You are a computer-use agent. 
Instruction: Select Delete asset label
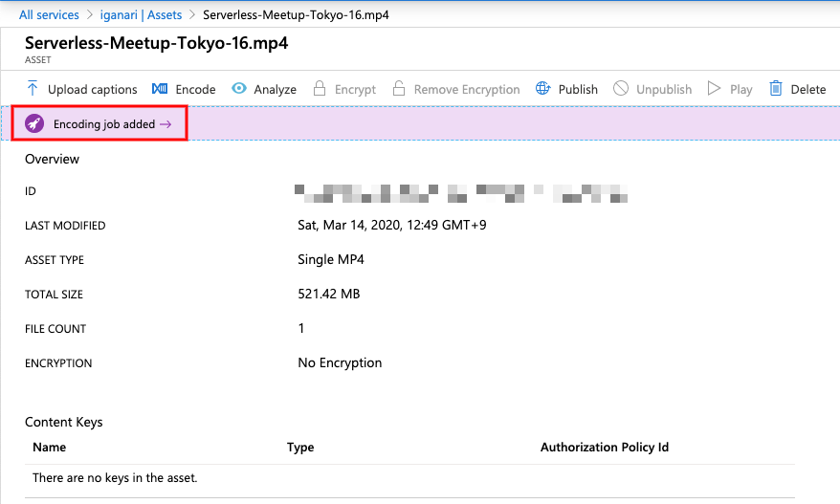click(807, 90)
